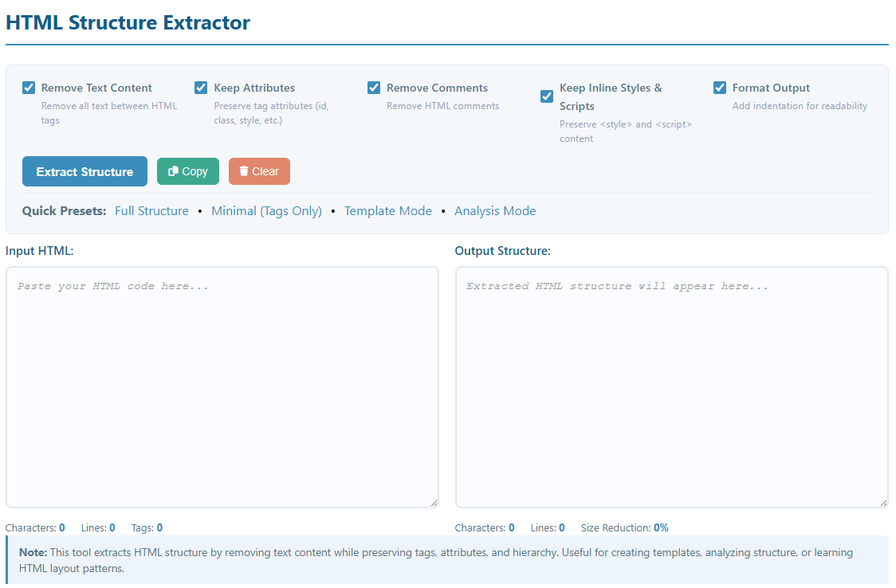896x588 pixels.
Task: Apply the Full Structure preset
Action: click(151, 211)
